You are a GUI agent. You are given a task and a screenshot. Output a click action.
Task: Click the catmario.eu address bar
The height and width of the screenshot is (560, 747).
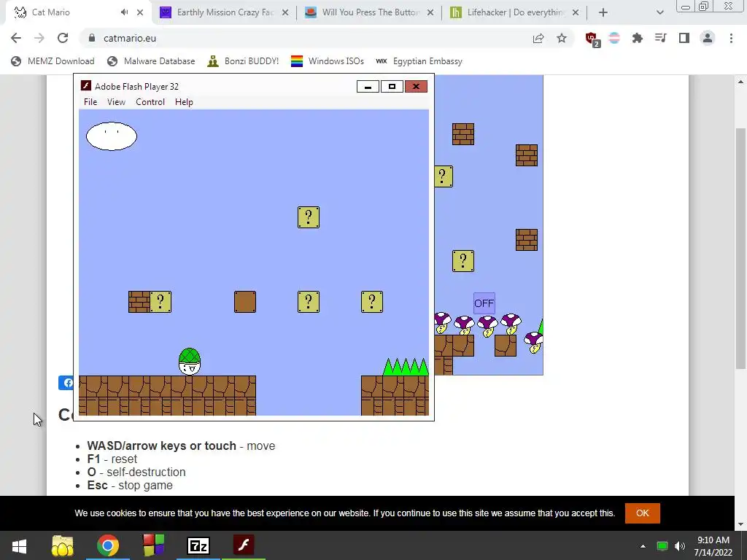pyautogui.click(x=305, y=38)
